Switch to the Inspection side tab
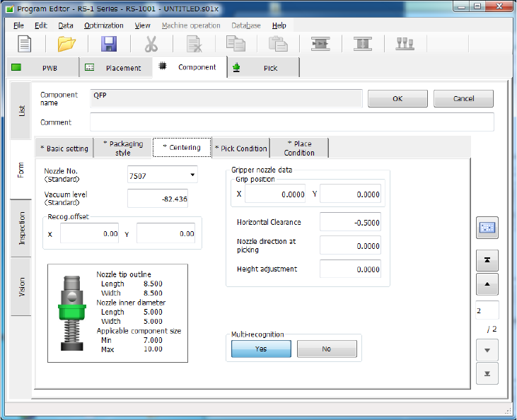Viewport: 517px width, 420px height. (x=21, y=228)
